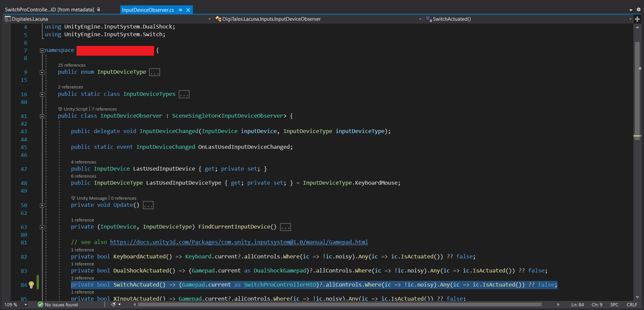This screenshot has height=310, width=644.
Task: Open the Digitales.Lacuna project dropdown
Action: point(209,19)
